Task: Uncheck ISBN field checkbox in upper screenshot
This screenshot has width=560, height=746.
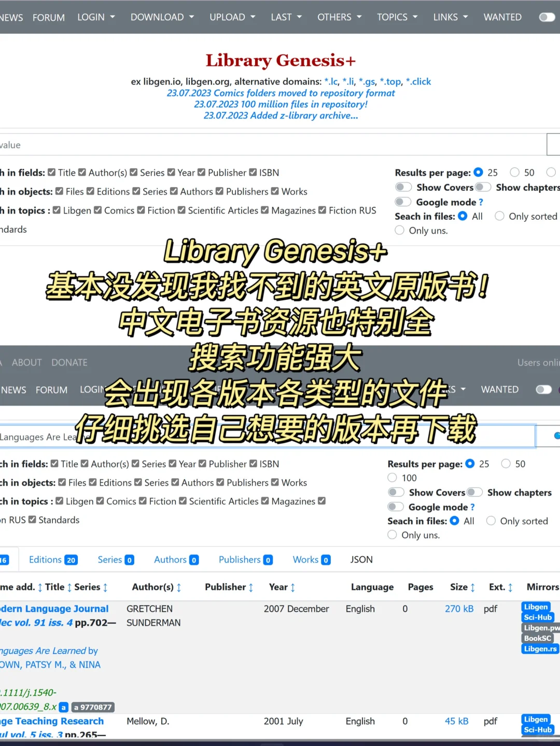Action: point(253,172)
